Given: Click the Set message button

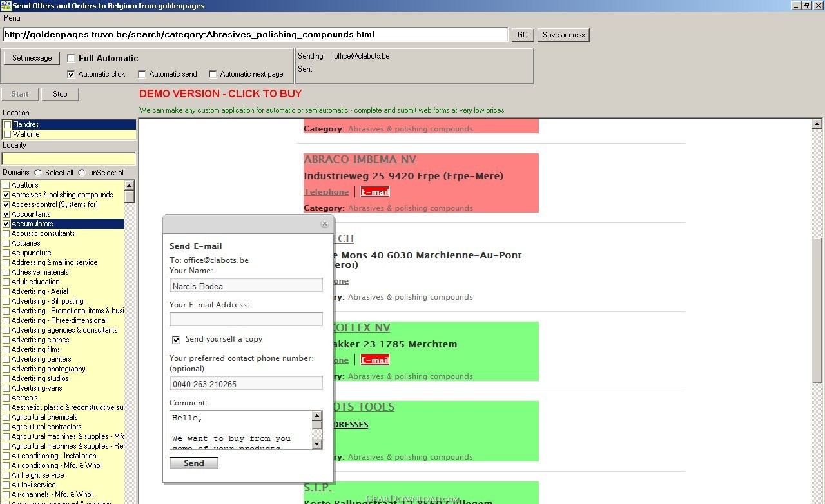Looking at the screenshot, I should 32,58.
